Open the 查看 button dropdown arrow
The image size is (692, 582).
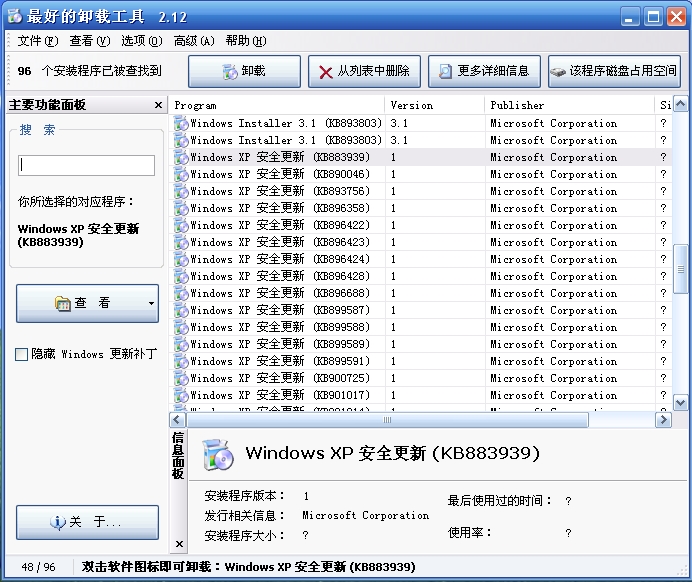tap(151, 303)
